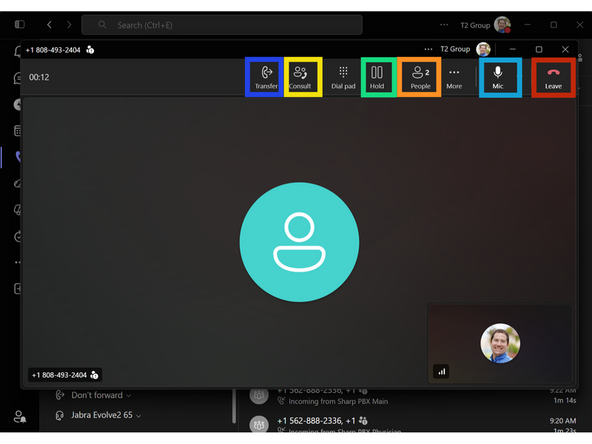This screenshot has height=444, width=592.
Task: Leave the call with the red hang-up button
Action: (553, 77)
